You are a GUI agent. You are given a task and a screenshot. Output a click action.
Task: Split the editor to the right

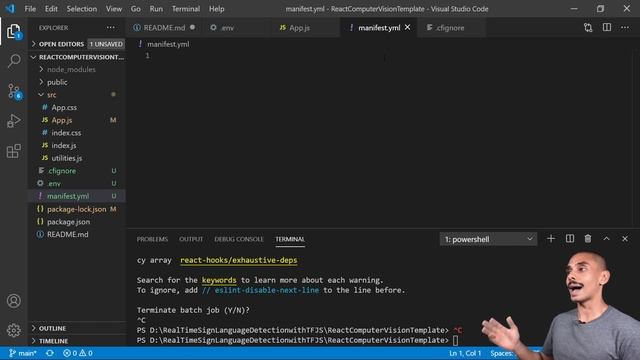click(607, 27)
